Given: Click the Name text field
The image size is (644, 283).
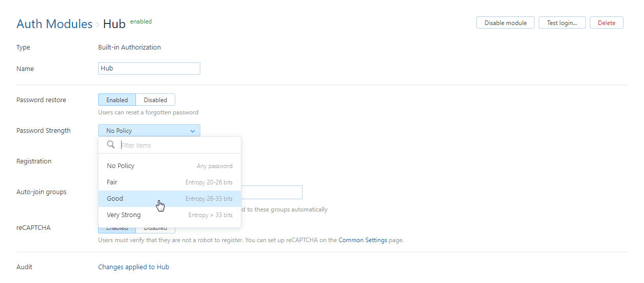Looking at the screenshot, I should click(x=149, y=68).
